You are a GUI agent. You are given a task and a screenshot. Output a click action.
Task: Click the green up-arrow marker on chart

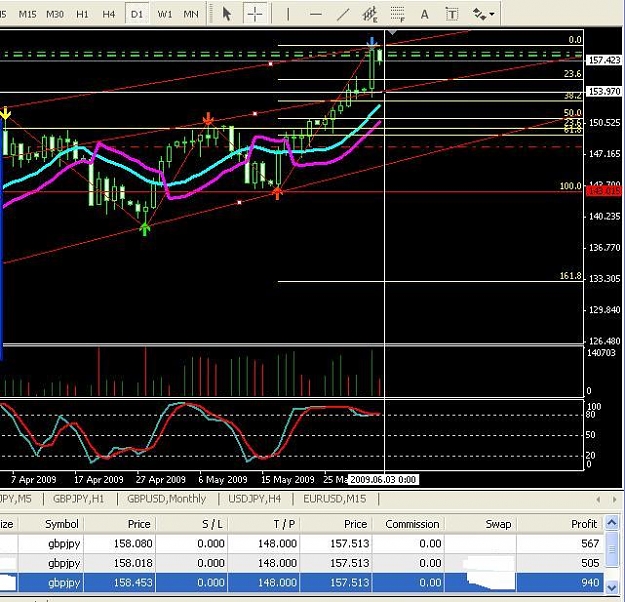(x=145, y=229)
